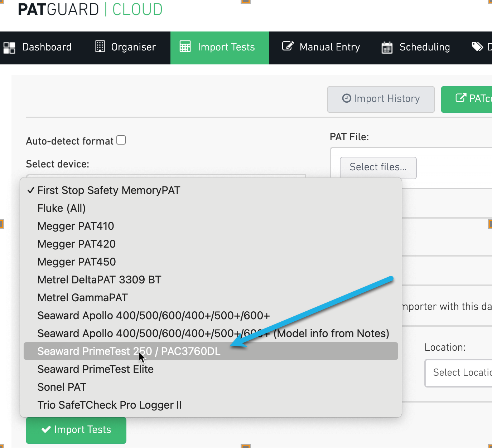The image size is (492, 448).
Task: Click the PATGUARD CLOUD logo
Action: tap(90, 10)
